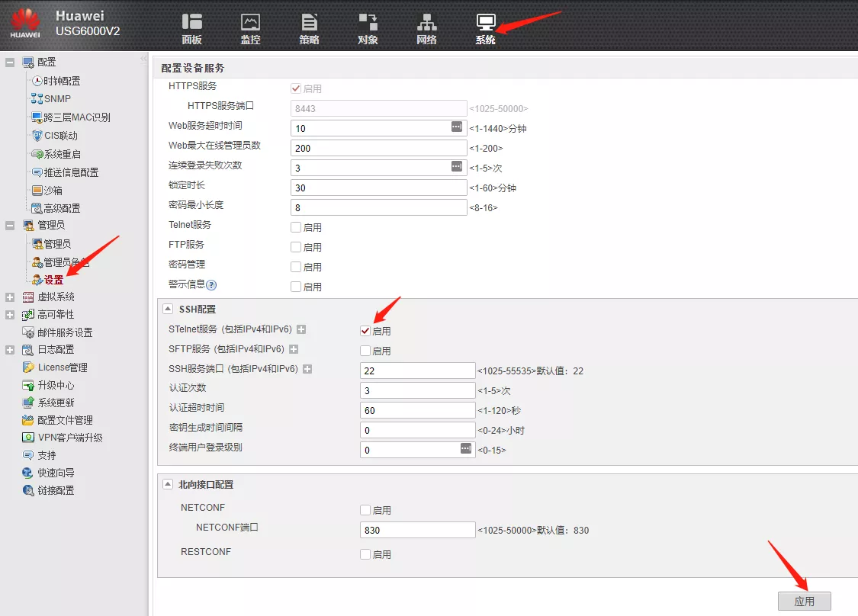This screenshot has width=858, height=616.
Task: Expand the 虚拟系统 tree node
Action: pos(10,297)
